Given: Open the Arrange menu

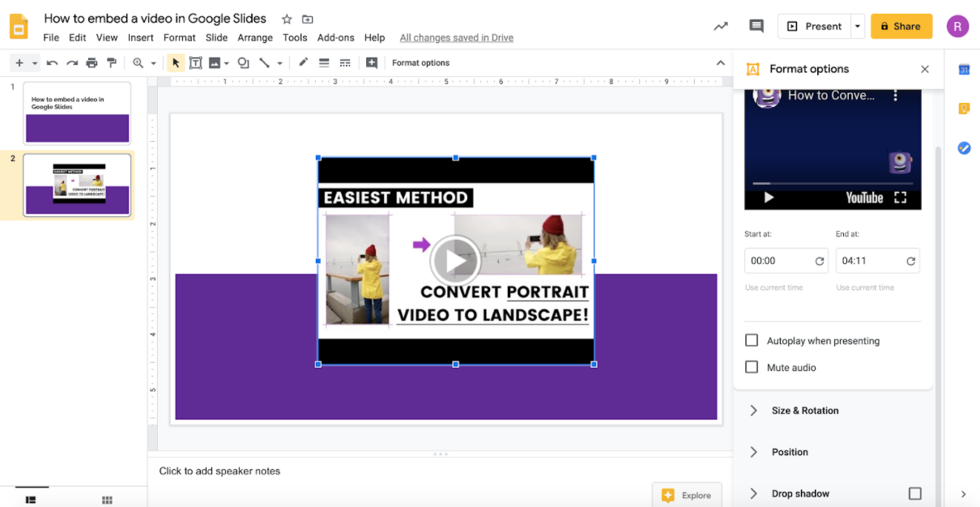Looking at the screenshot, I should [255, 37].
